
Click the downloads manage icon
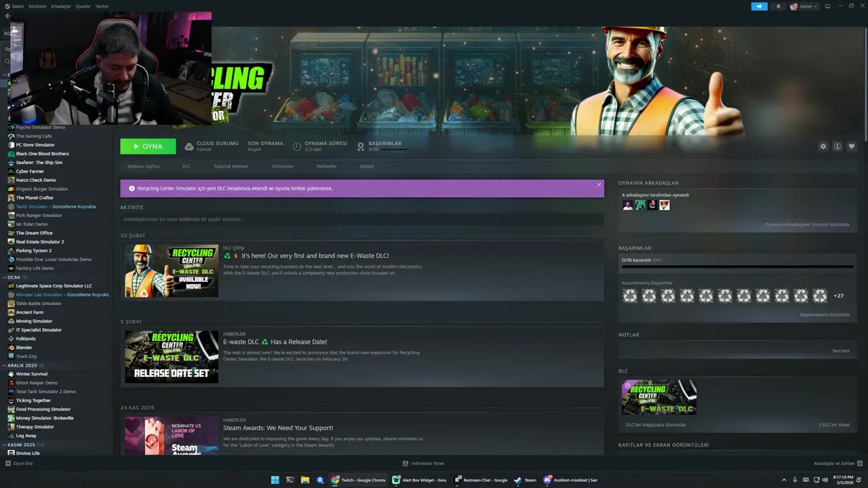[406, 464]
